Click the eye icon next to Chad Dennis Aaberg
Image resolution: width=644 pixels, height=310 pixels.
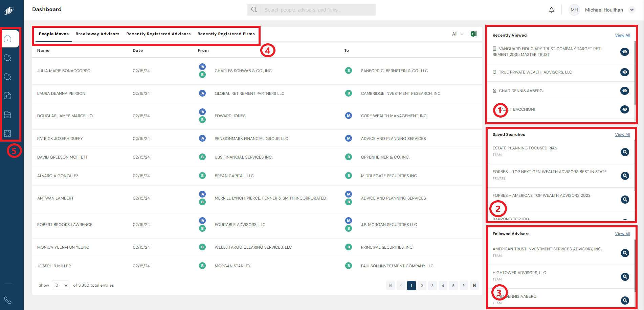click(x=625, y=91)
